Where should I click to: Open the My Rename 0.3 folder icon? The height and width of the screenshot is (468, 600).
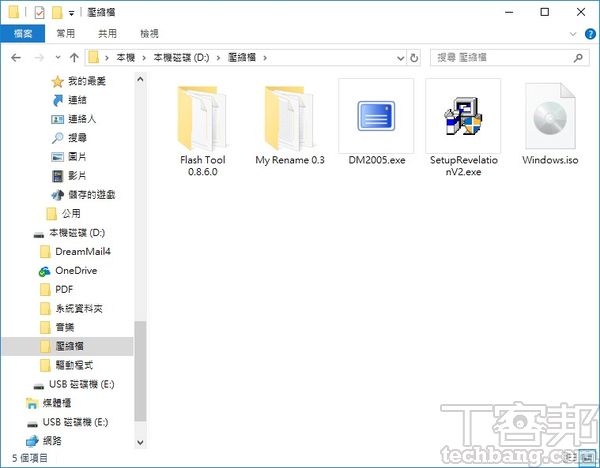coord(290,118)
